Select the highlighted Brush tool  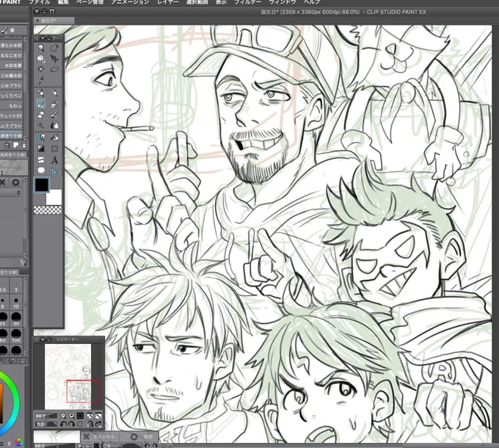pos(41,104)
